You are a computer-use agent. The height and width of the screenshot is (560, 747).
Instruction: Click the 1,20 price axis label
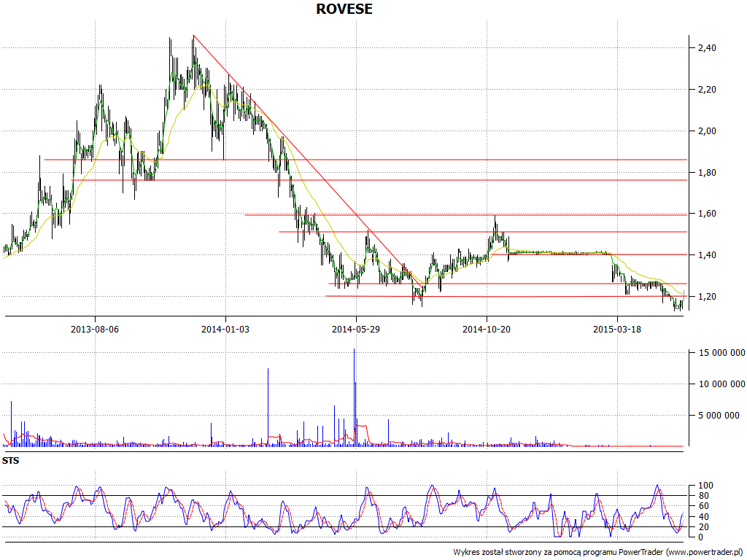click(x=708, y=297)
